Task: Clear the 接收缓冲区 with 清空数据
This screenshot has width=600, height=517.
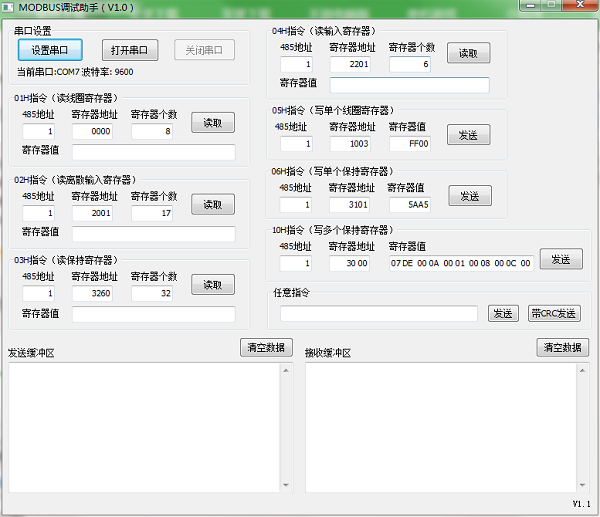Action: pos(562,347)
